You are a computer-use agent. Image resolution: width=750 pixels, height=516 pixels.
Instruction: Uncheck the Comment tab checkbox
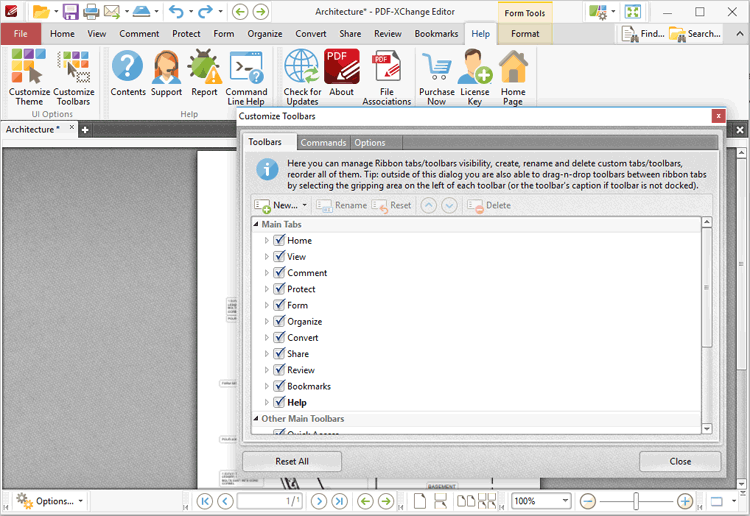(x=279, y=273)
